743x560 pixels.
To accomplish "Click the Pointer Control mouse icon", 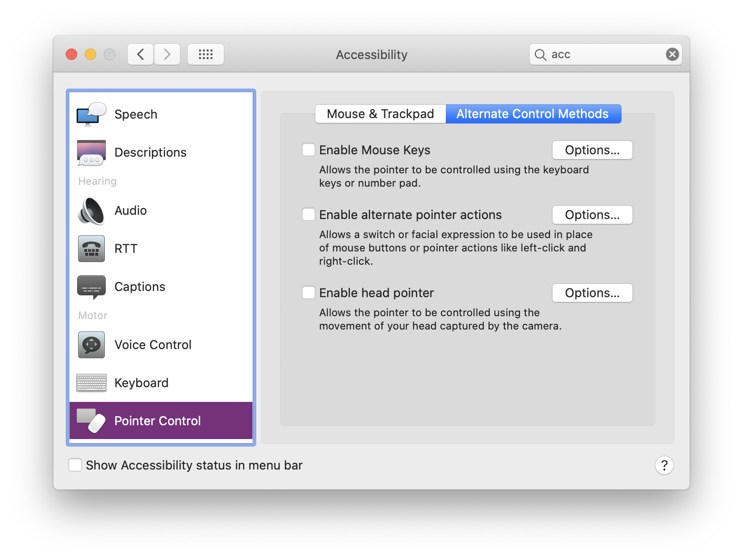I will [x=91, y=421].
